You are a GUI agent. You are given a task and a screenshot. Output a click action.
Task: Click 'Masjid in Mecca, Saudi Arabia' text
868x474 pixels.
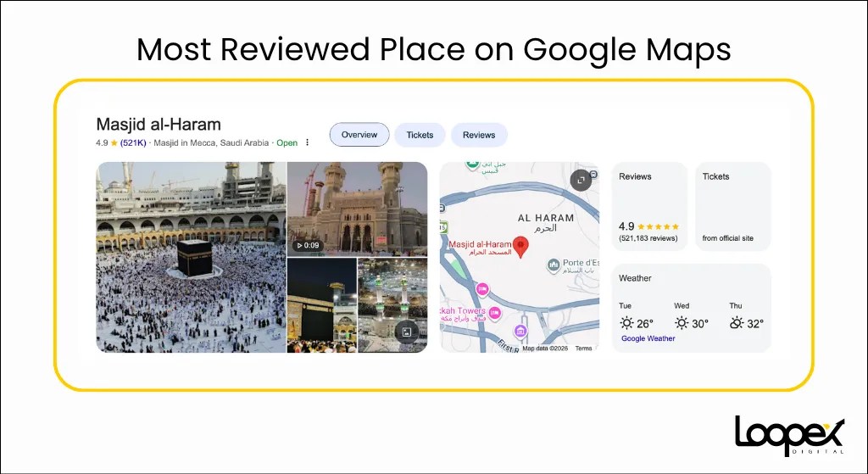(x=211, y=142)
